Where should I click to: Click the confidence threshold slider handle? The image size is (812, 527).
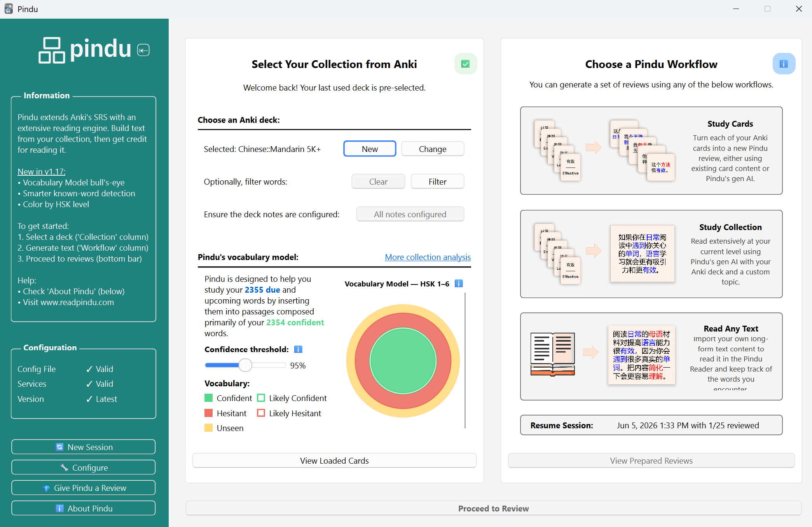[x=245, y=365]
